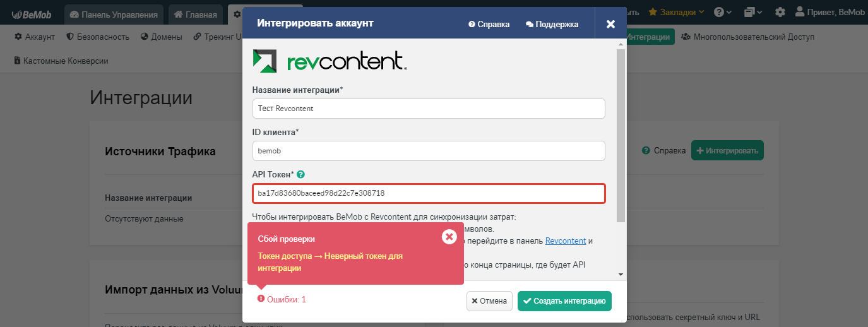Click the Источники Трафика heading
This screenshot has height=327, width=868.
(160, 152)
